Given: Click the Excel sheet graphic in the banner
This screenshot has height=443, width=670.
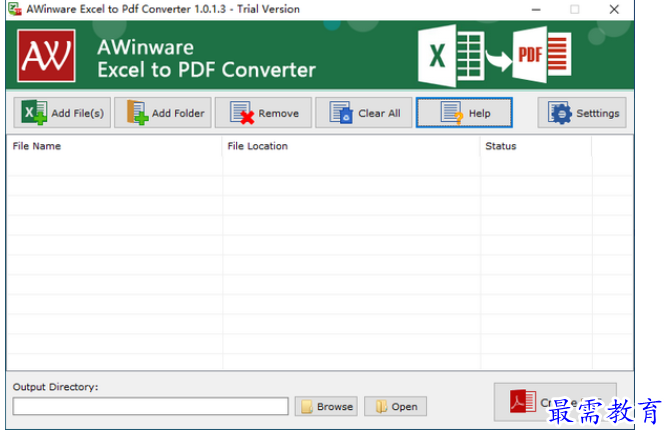Looking at the screenshot, I should 451,56.
